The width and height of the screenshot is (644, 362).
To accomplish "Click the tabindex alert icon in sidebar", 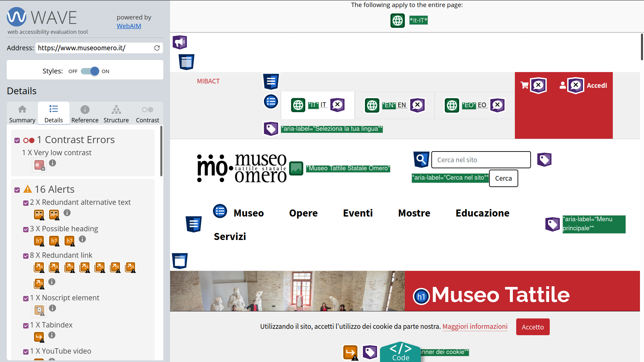I will 39,337.
